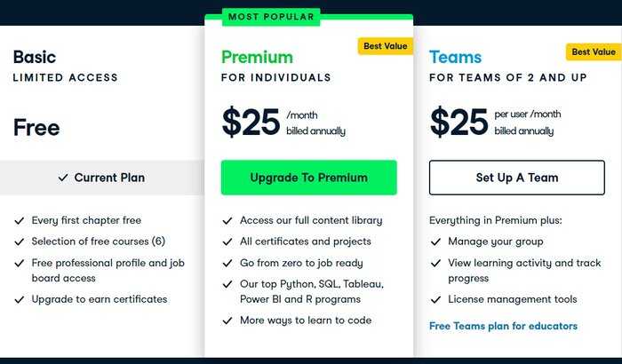Select the Premium plan heading
Viewport: 622px width, 364px height.
pos(257,57)
